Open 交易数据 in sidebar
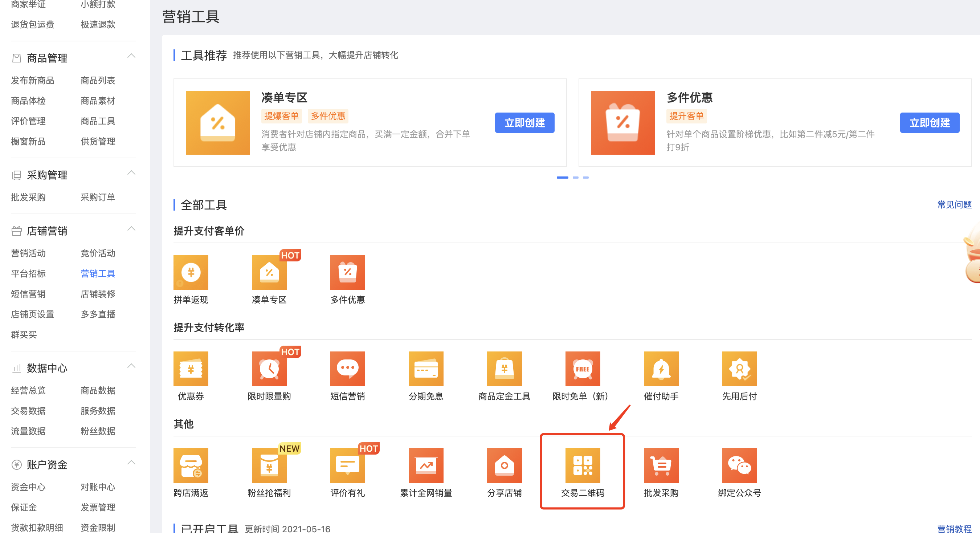Screen dimensions: 980x533 (28, 411)
